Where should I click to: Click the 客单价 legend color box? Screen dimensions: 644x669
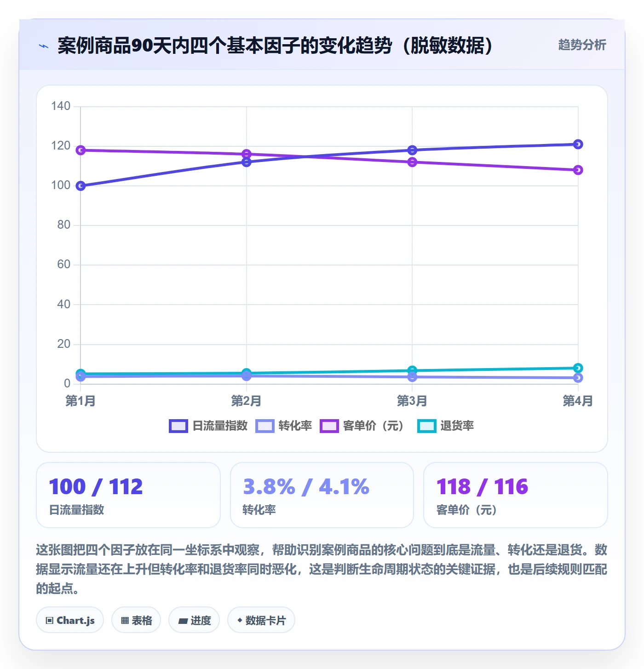(329, 426)
